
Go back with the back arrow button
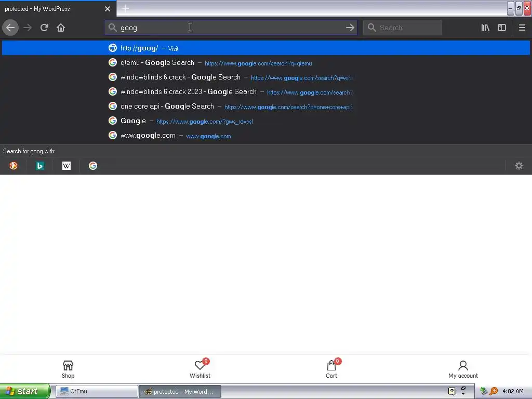coord(10,28)
